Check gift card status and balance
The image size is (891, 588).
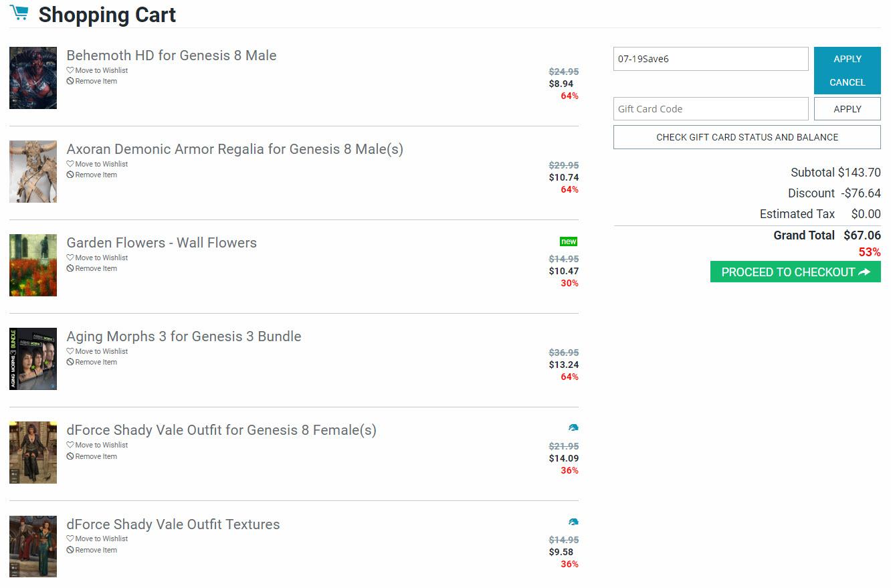(x=747, y=137)
